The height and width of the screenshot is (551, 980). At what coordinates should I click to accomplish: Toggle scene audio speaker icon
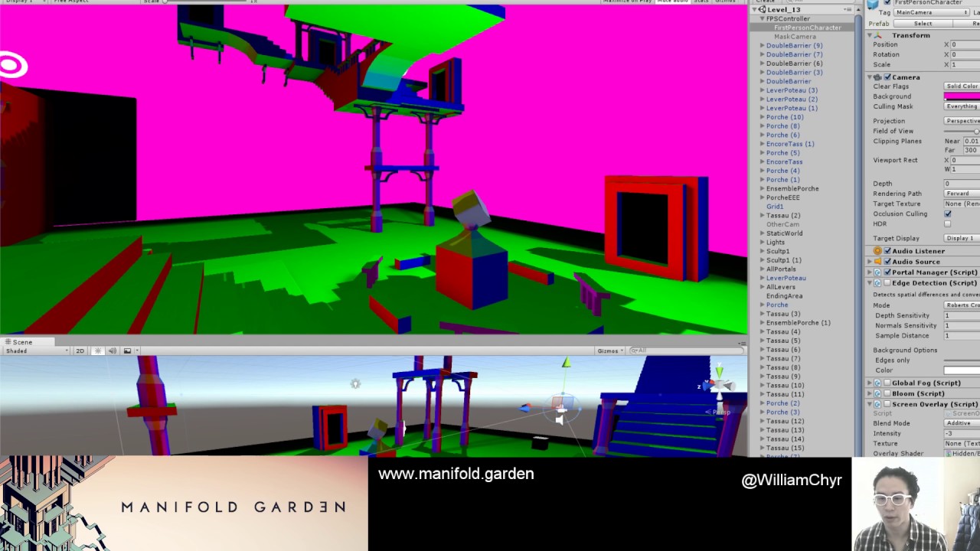[x=113, y=350]
